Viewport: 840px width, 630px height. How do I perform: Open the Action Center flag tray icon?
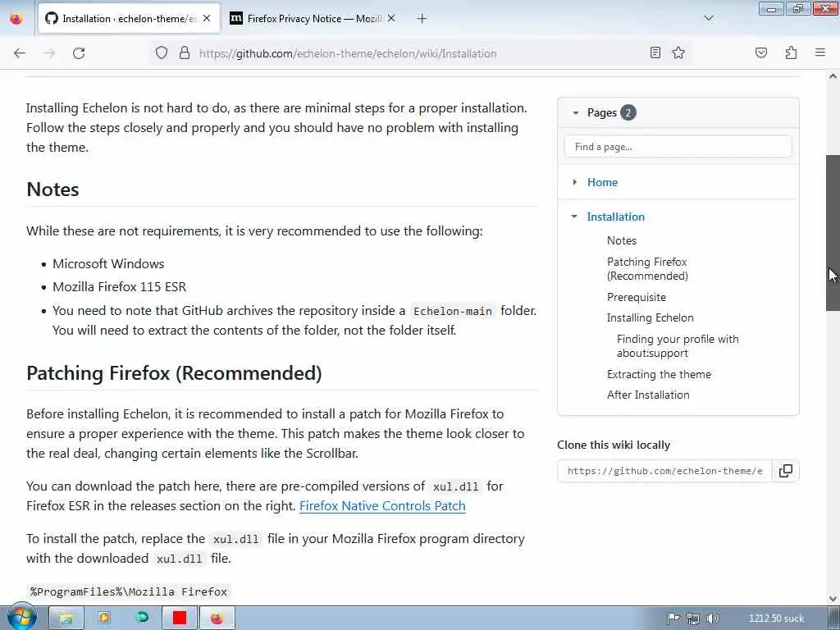[x=673, y=619]
